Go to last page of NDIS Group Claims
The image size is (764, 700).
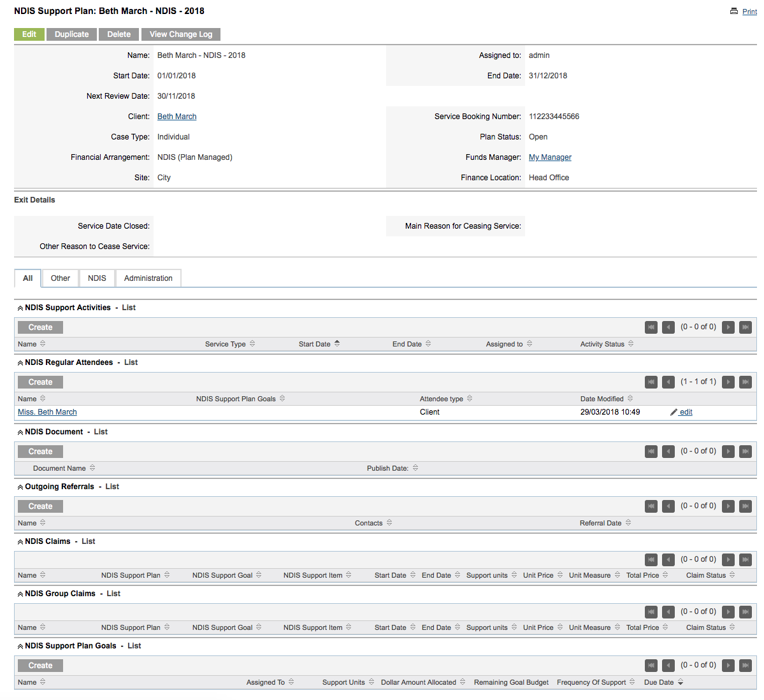coord(746,612)
